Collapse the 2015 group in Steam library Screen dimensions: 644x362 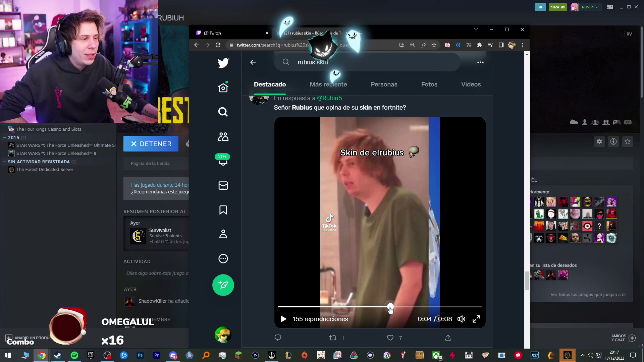[5, 137]
